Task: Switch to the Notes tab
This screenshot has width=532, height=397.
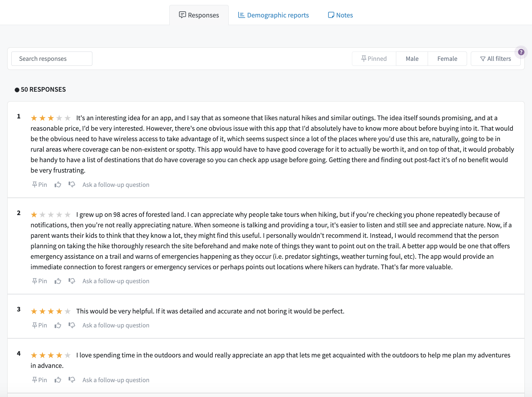Action: (x=340, y=15)
